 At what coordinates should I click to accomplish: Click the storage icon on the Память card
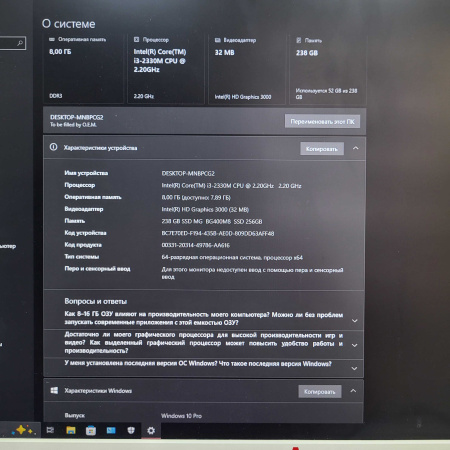(x=299, y=40)
